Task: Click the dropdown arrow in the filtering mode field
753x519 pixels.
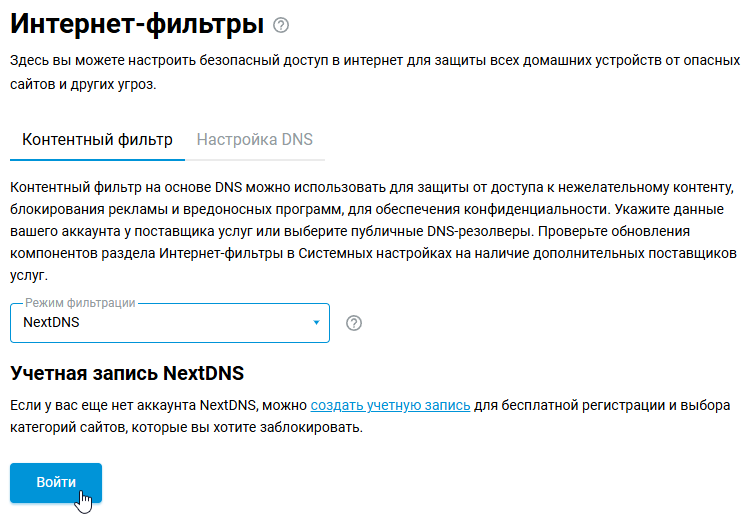Action: click(x=316, y=323)
